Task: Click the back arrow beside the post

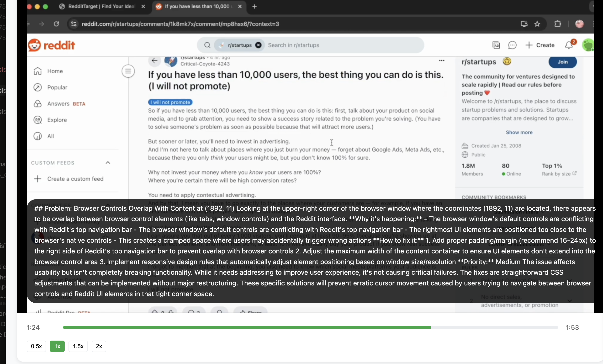Action: point(154,60)
